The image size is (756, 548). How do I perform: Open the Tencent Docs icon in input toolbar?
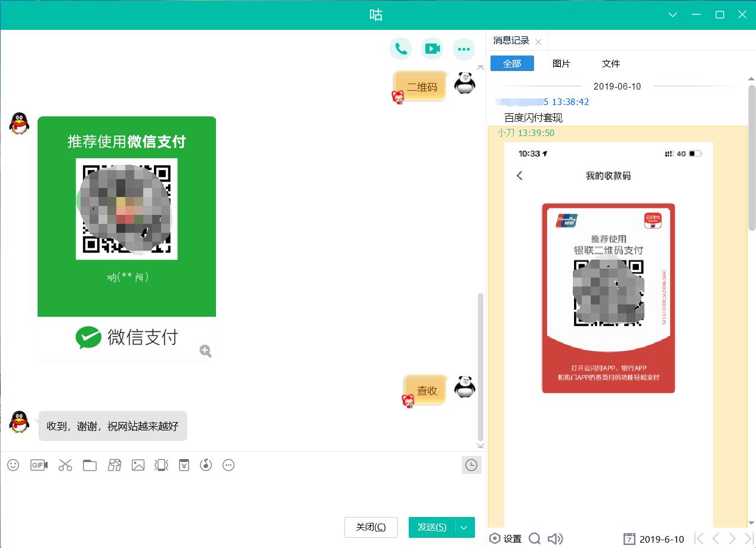[114, 465]
